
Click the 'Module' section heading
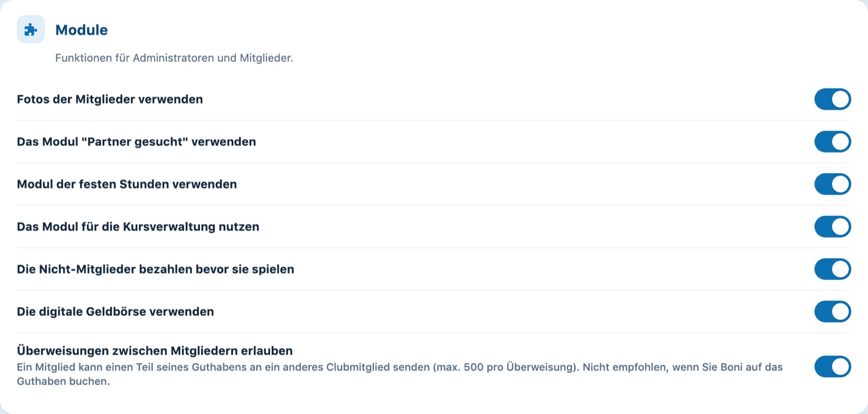point(81,30)
